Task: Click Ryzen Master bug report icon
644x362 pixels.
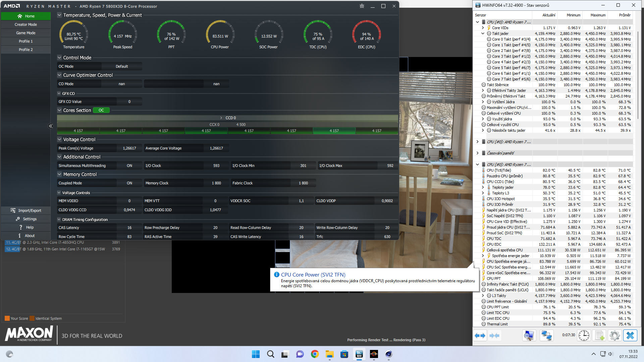Action: click(x=362, y=6)
